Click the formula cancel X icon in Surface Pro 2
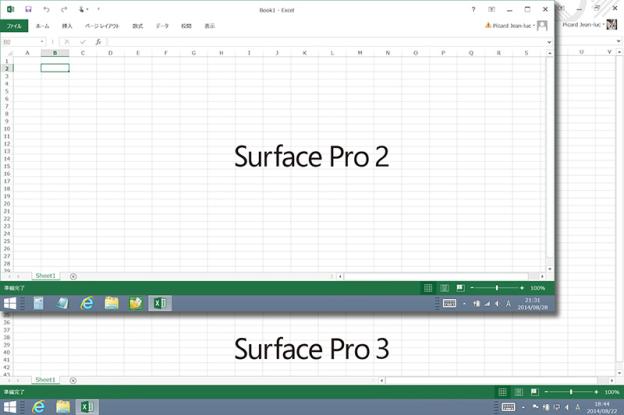Image resolution: width=624 pixels, height=415 pixels. (67, 42)
